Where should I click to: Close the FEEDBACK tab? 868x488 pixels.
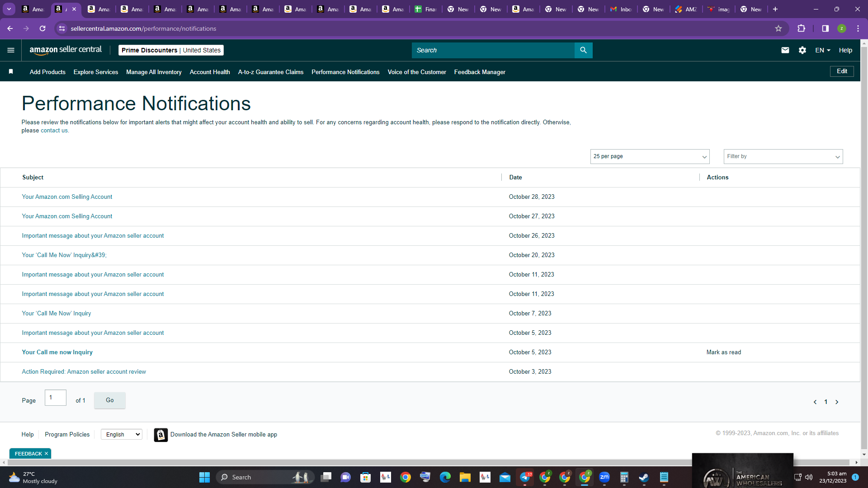pyautogui.click(x=46, y=454)
